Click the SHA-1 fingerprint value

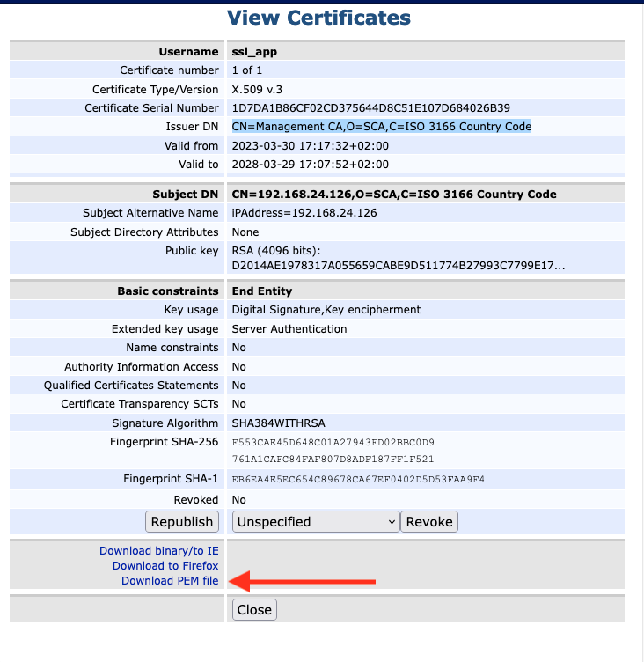[358, 480]
